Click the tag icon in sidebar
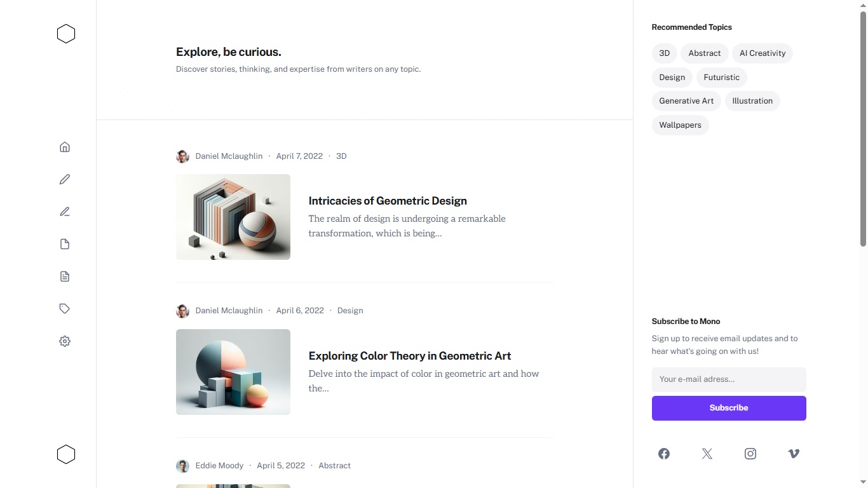 tap(65, 309)
